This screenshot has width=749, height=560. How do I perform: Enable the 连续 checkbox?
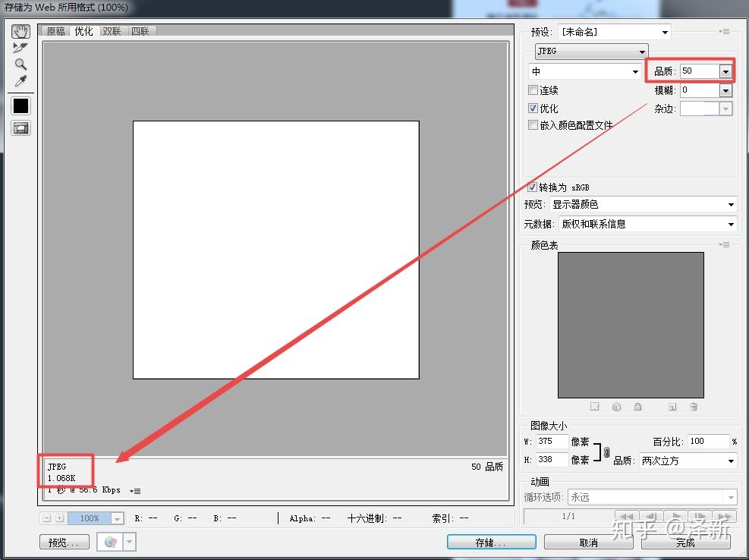coord(533,90)
